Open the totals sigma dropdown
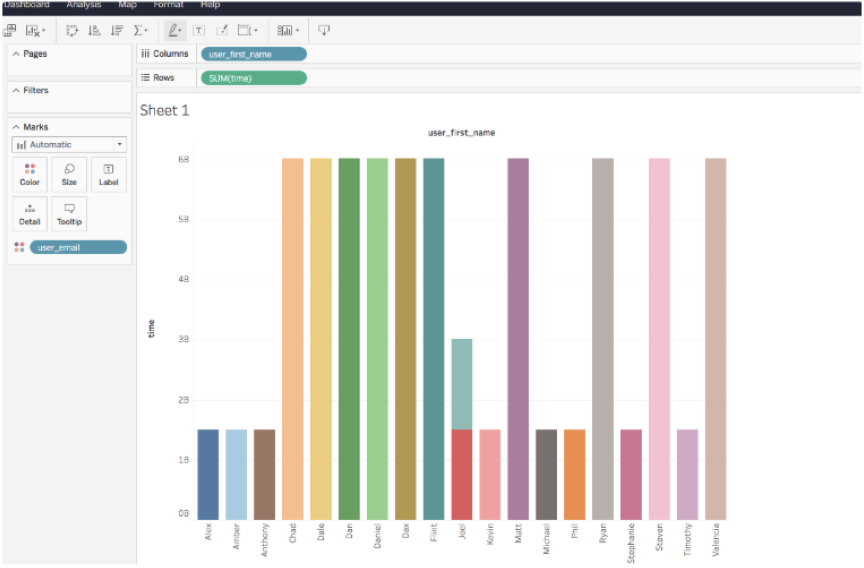The height and width of the screenshot is (568, 864). point(141,30)
